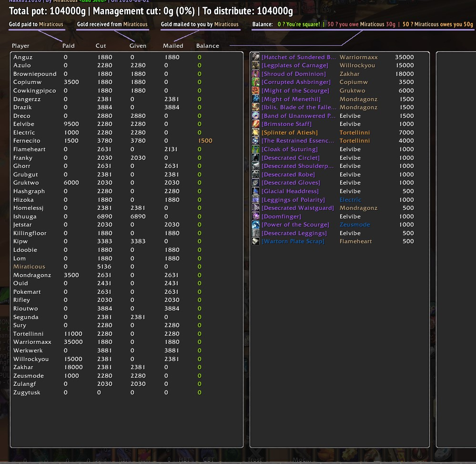Image resolution: width=476 pixels, height=464 pixels.
Task: Select the Ishuuga player name
Action: click(x=25, y=217)
